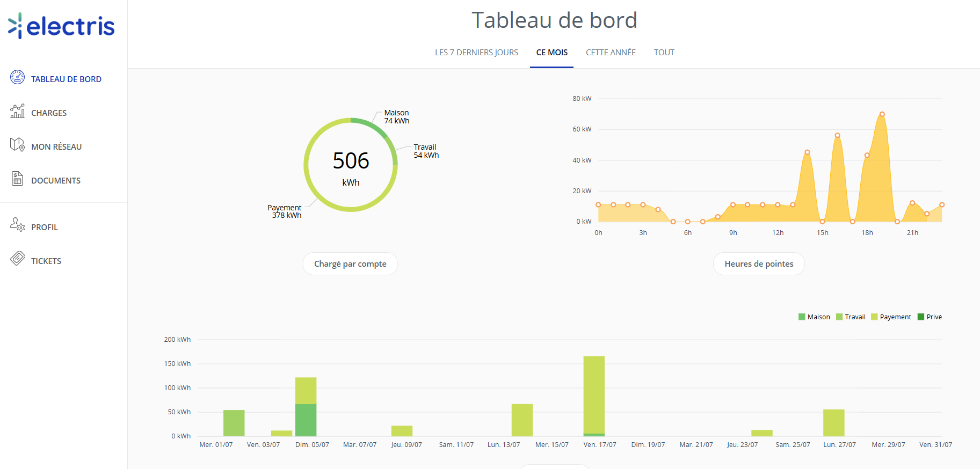Show the Tout period tab
The height and width of the screenshot is (469, 980).
click(x=664, y=53)
